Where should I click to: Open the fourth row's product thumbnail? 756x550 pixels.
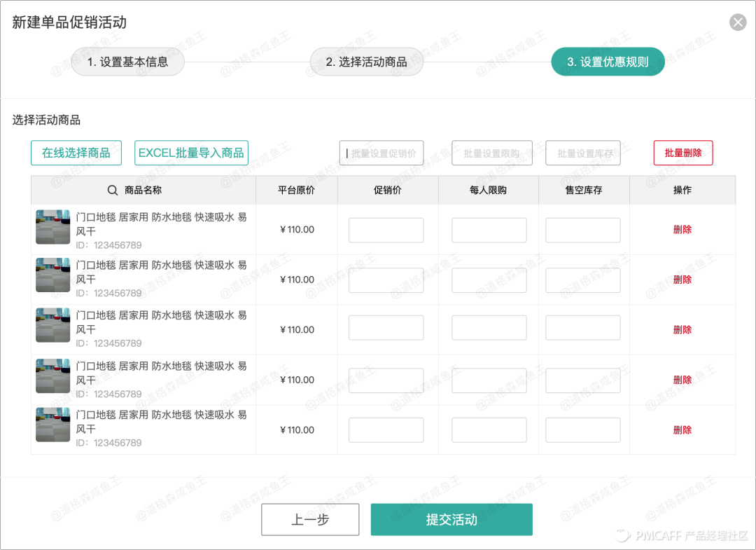(53, 376)
